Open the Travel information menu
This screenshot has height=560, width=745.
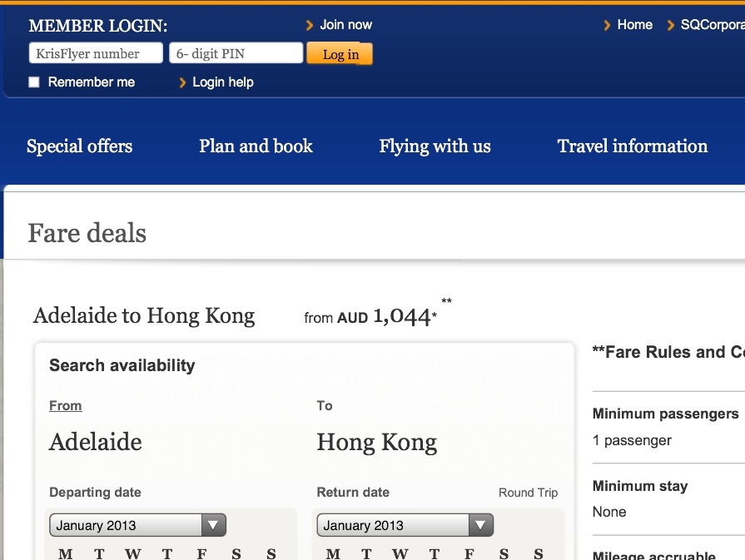click(x=632, y=146)
